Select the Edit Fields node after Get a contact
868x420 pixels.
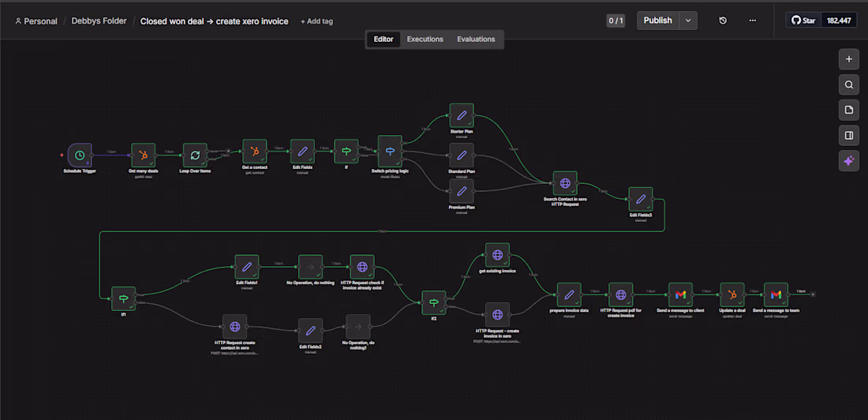click(x=302, y=152)
